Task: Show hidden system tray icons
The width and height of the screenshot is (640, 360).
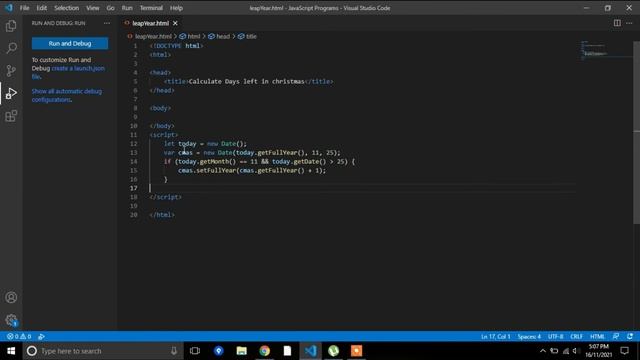Action: (x=543, y=351)
